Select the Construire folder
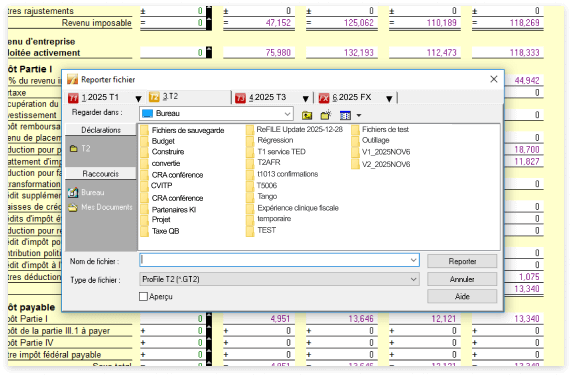 click(162, 152)
